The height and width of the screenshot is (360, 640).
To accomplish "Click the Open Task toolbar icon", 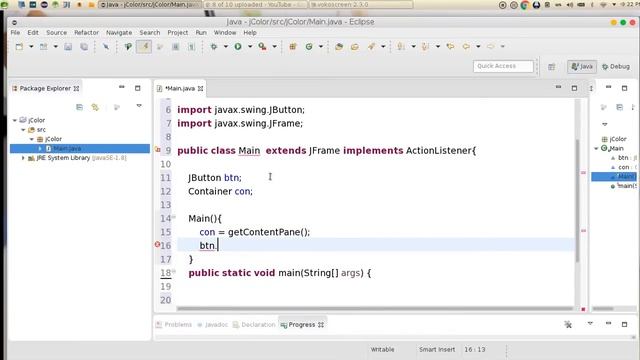I will 355,47.
